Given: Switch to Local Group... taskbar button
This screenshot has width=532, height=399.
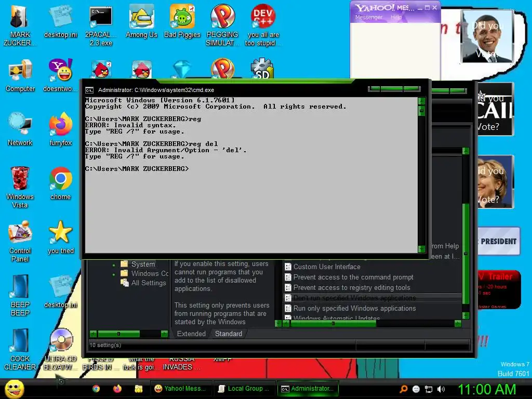Looking at the screenshot, I should point(244,389).
